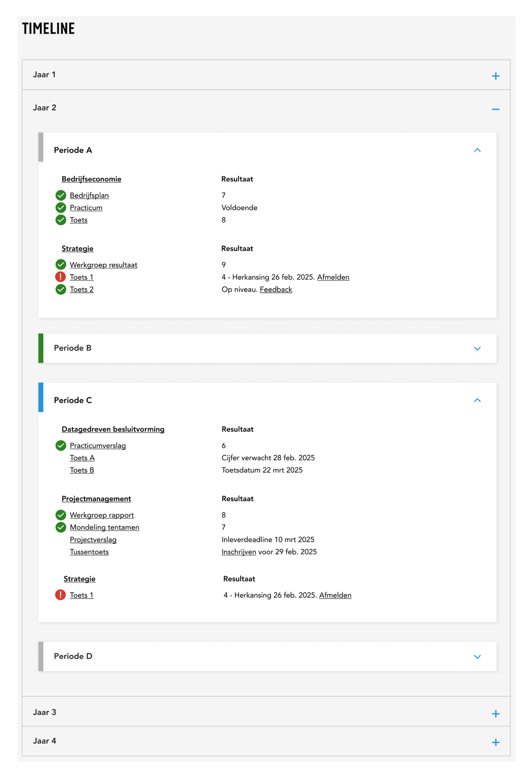Open the Bedrijfseconomie course link

(x=91, y=179)
